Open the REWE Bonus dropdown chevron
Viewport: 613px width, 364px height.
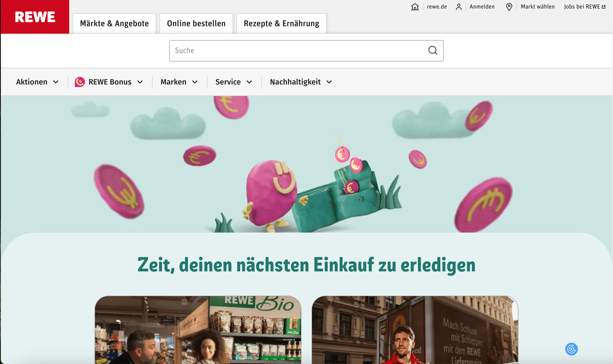point(140,82)
